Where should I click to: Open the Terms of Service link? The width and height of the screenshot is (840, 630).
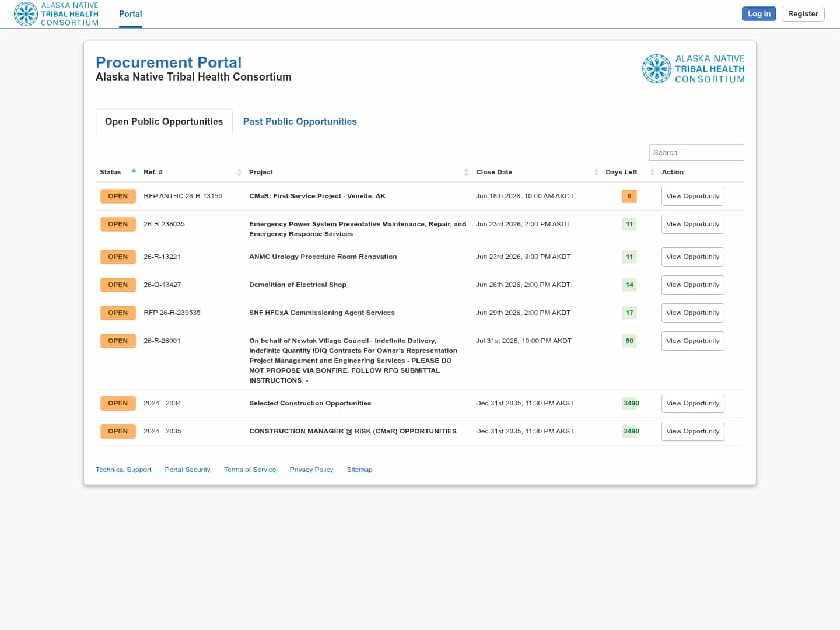[x=250, y=470]
